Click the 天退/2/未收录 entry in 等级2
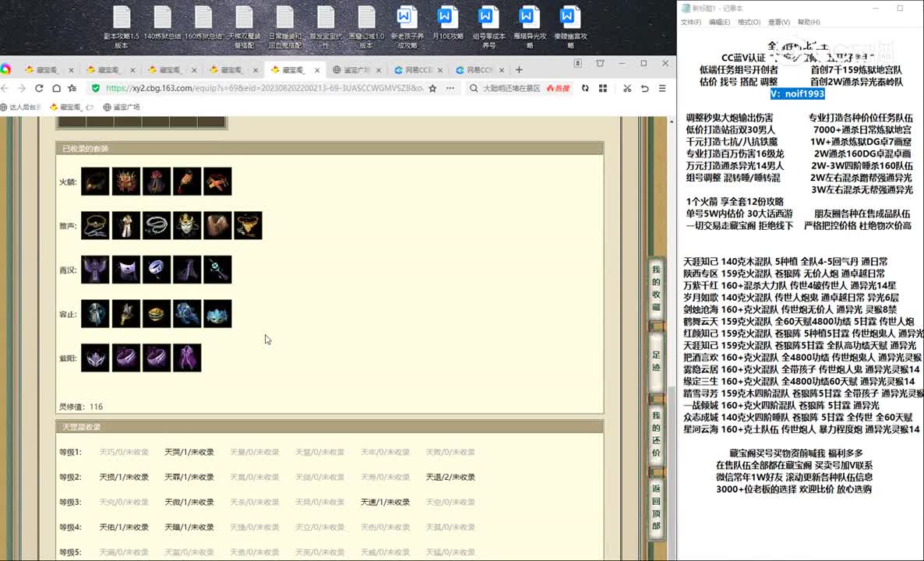 tap(450, 478)
